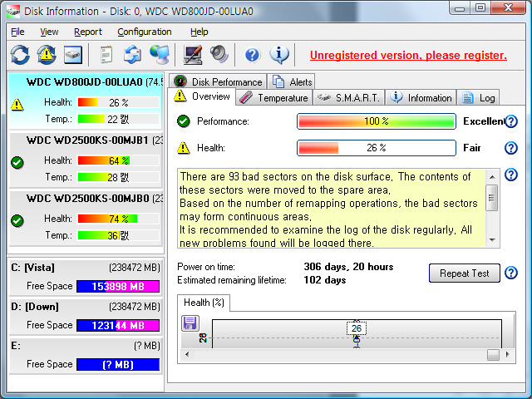Select the Overview tab
This screenshot has width=532, height=399.
[x=202, y=96]
